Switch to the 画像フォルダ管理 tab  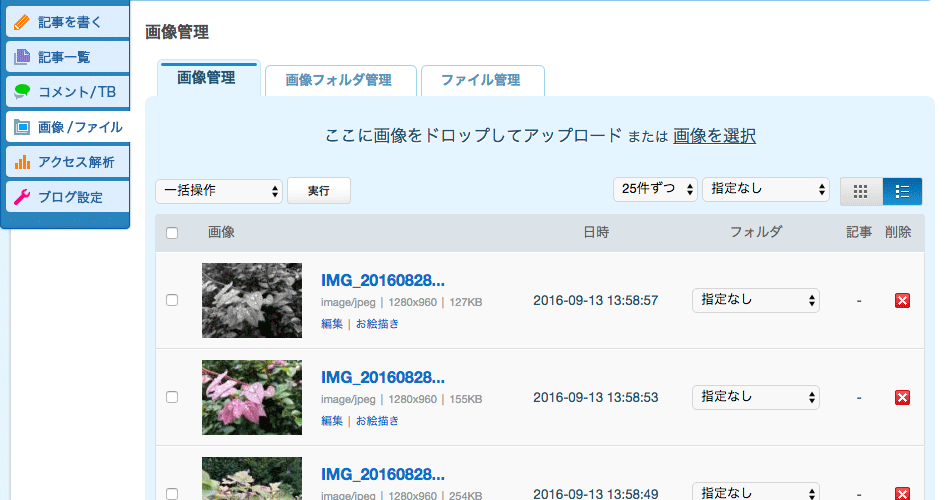point(340,81)
